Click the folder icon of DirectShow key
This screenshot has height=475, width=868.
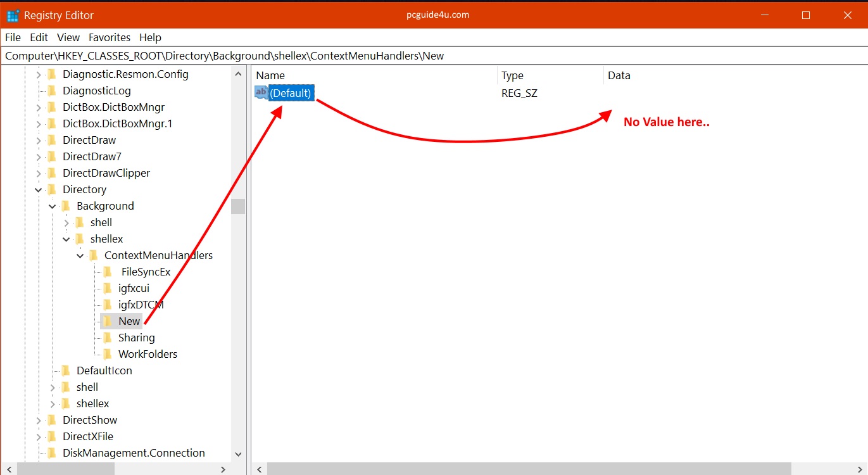click(51, 420)
